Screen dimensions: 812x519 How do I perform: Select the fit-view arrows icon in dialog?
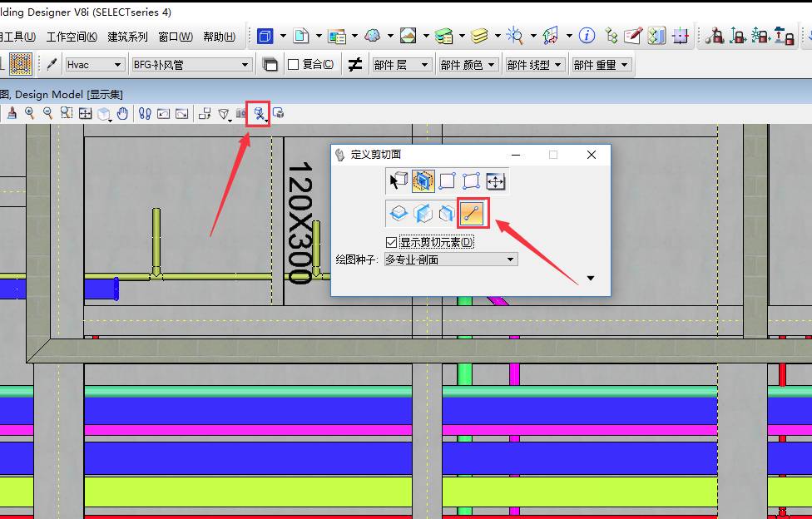pos(496,181)
